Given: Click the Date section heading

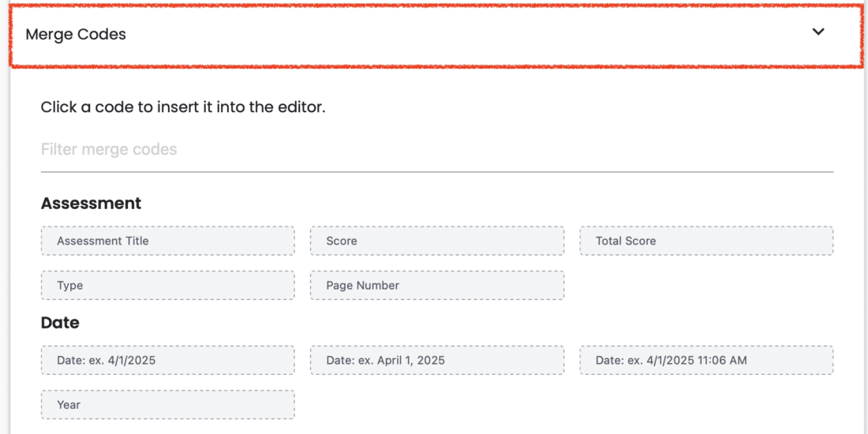Looking at the screenshot, I should coord(60,323).
